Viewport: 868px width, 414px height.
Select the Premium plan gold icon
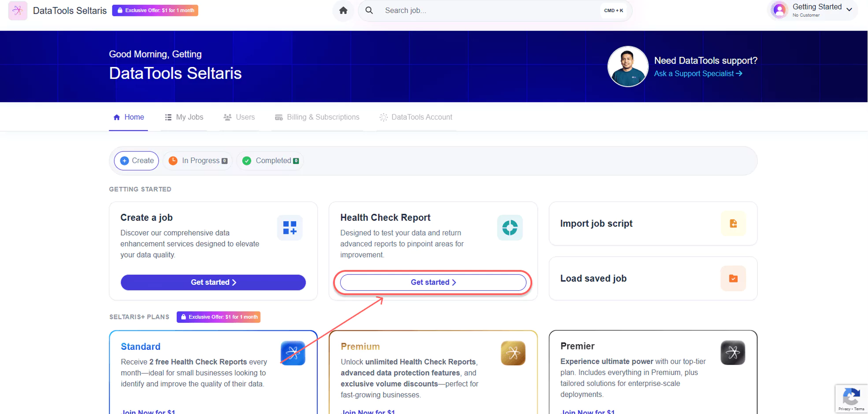(513, 353)
